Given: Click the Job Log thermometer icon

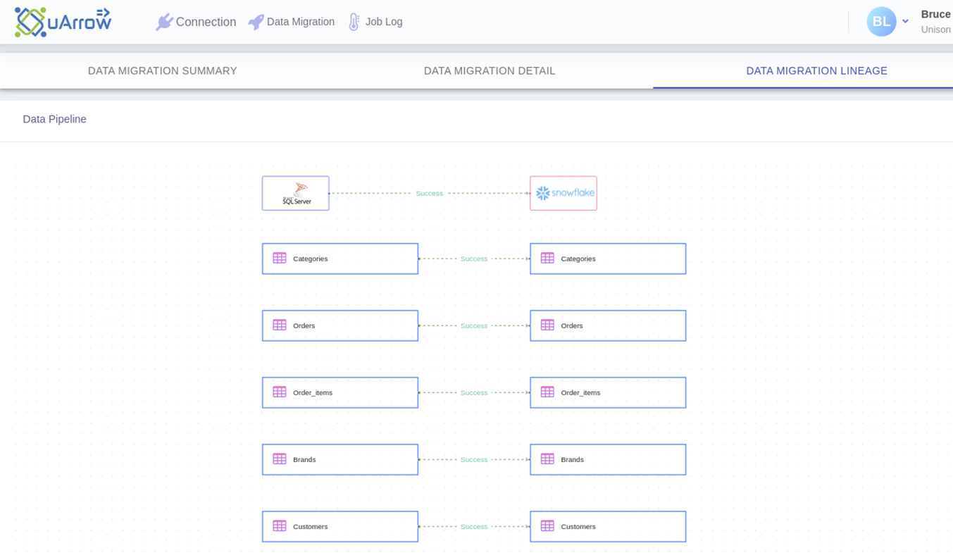Looking at the screenshot, I should tap(354, 22).
